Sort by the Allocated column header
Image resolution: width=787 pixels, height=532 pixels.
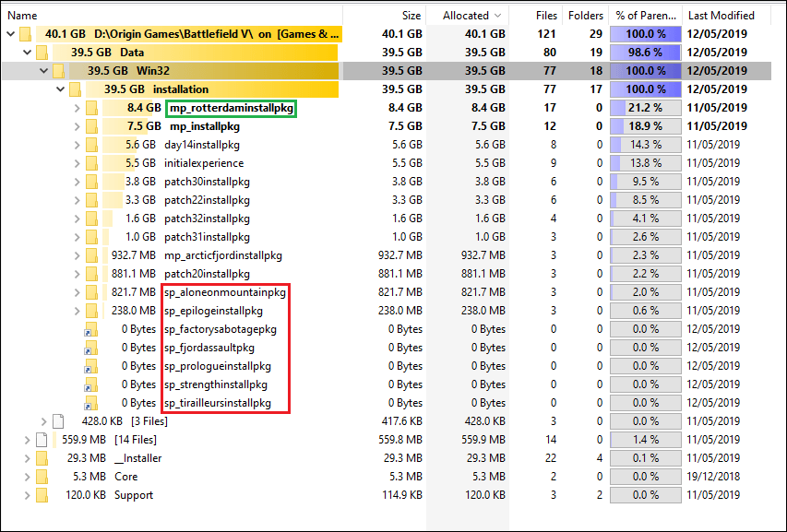(x=471, y=16)
